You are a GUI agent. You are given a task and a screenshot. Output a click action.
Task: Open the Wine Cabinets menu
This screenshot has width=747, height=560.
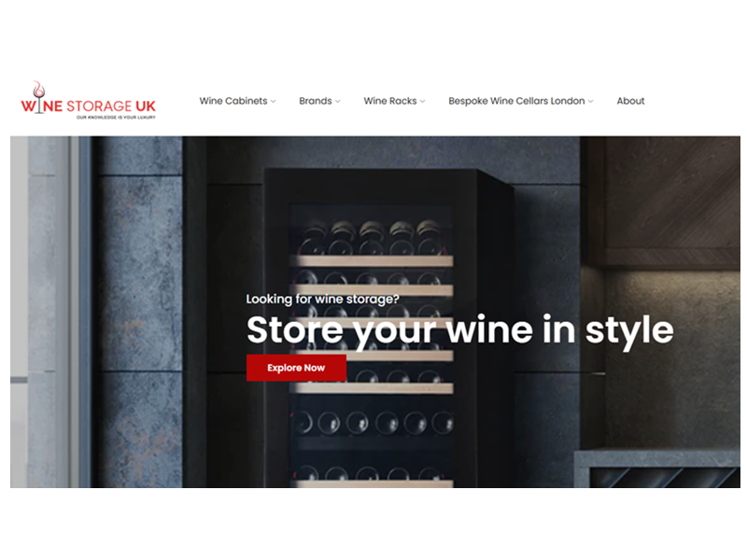pos(233,101)
